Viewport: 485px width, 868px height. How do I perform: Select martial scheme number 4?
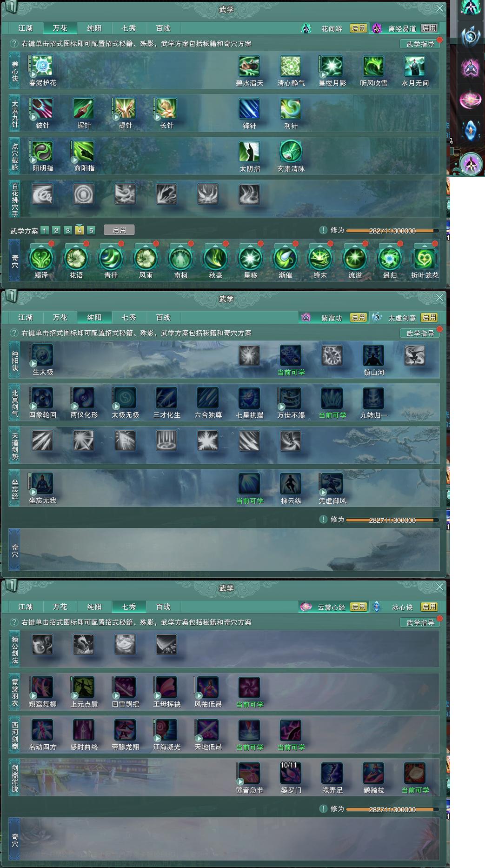[x=80, y=230]
